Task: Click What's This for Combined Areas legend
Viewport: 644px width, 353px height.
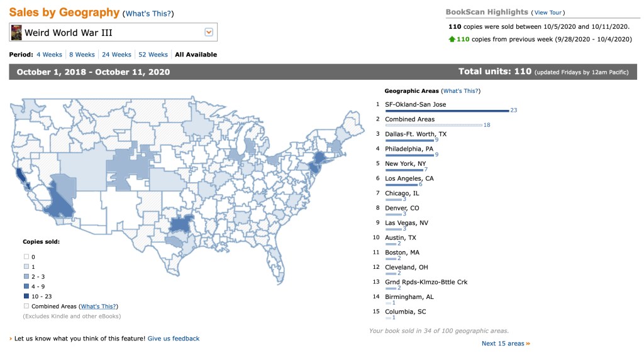Action: tap(98, 306)
